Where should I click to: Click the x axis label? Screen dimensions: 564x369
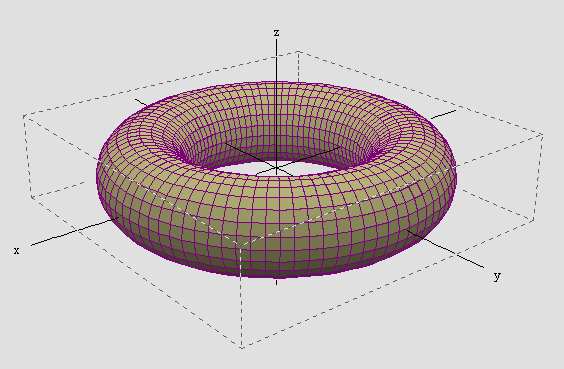coord(16,250)
